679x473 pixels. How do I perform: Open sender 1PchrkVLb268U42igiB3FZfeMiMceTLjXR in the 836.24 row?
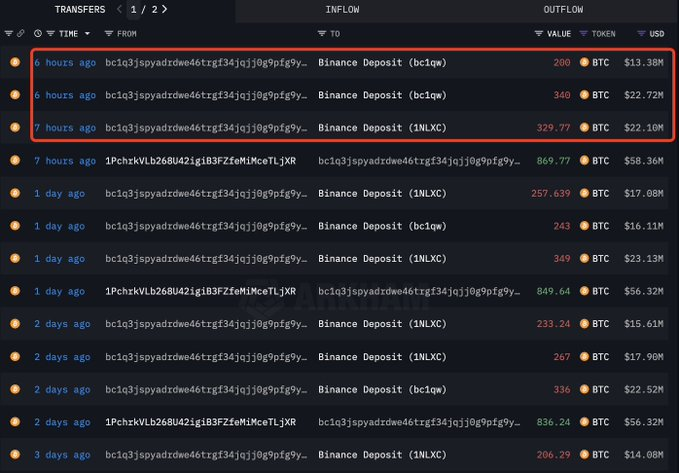[200, 422]
